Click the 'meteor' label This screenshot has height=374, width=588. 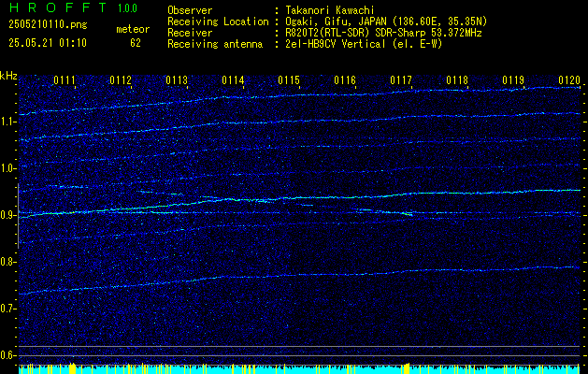(133, 29)
